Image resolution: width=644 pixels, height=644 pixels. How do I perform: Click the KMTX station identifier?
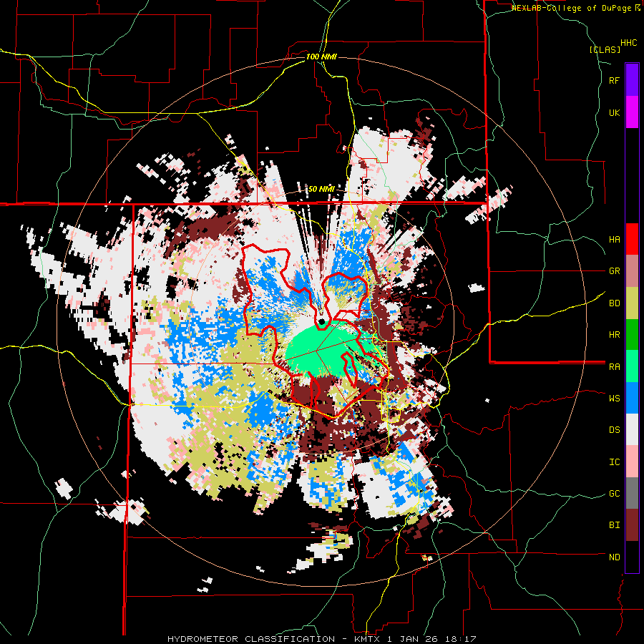[367, 639]
